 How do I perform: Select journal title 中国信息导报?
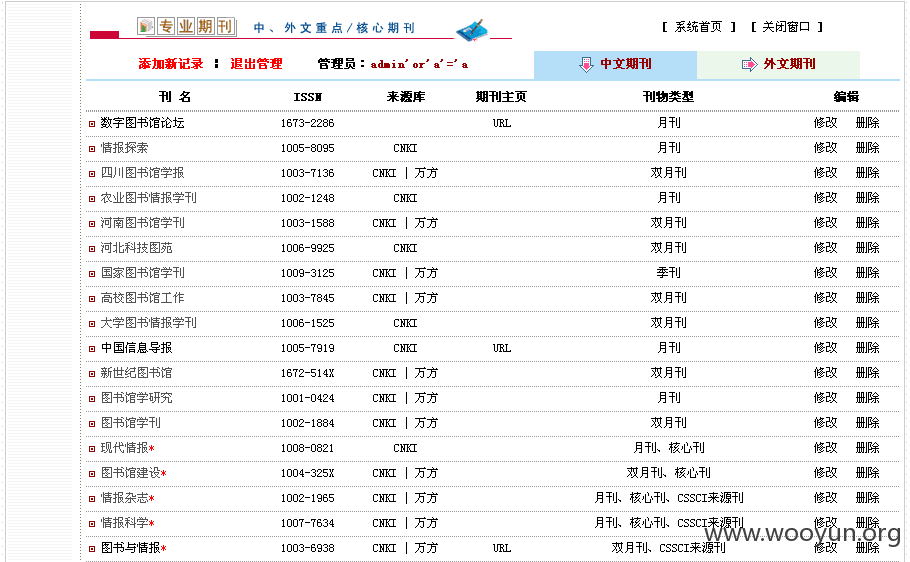(x=136, y=348)
